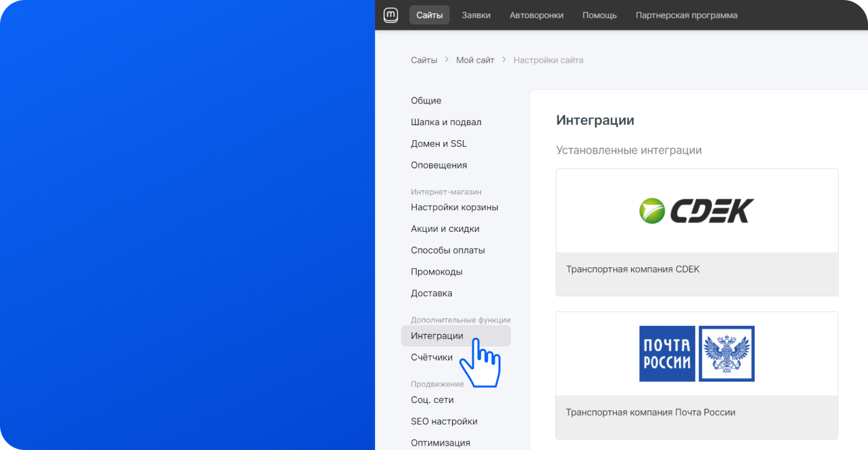Open Соц. сети settings

432,400
